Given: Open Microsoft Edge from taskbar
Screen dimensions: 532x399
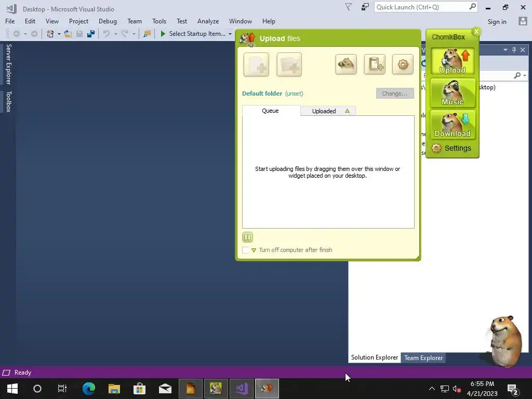Looking at the screenshot, I should (88, 389).
